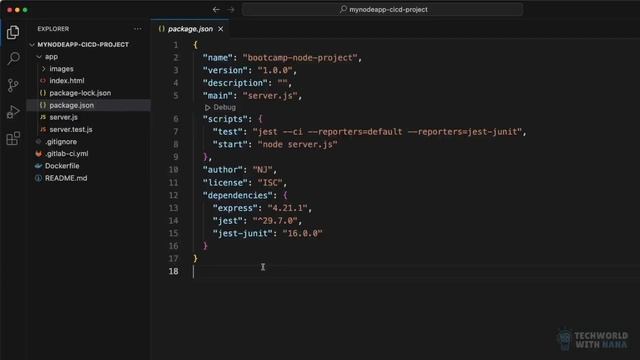Open Explorer more actions ellipsis menu

[138, 29]
